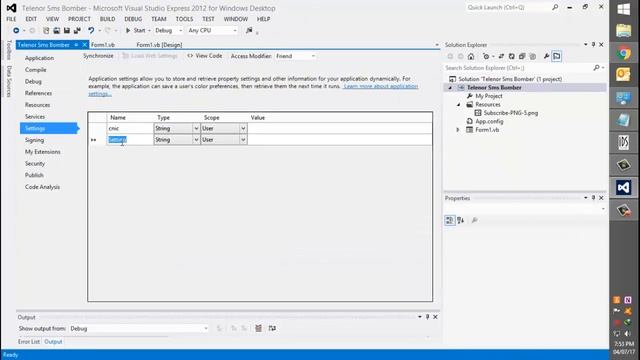Click the Categorized icon in Properties panel
The width and height of the screenshot is (640, 360).
tap(449, 220)
